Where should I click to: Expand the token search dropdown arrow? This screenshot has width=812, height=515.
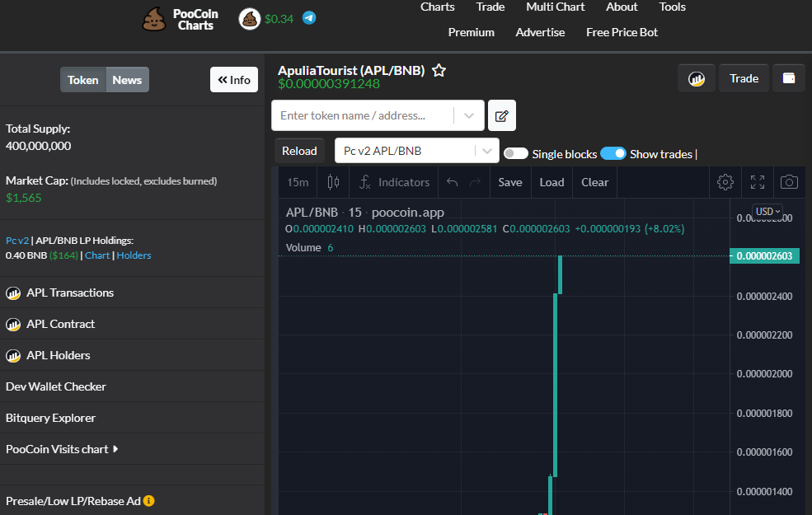[x=469, y=115]
